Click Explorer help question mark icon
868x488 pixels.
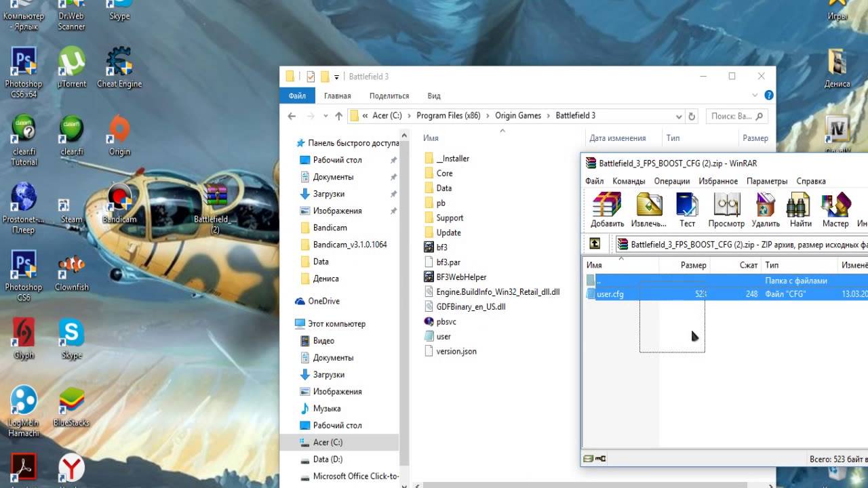(x=768, y=96)
